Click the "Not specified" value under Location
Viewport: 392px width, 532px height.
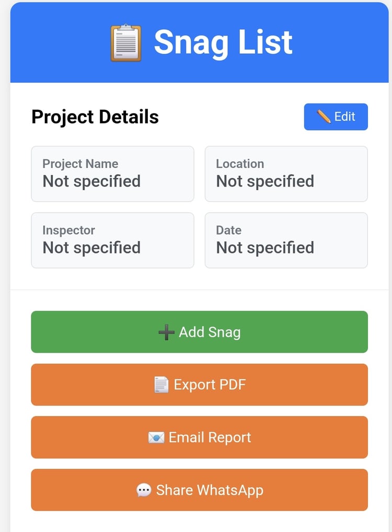pos(265,181)
